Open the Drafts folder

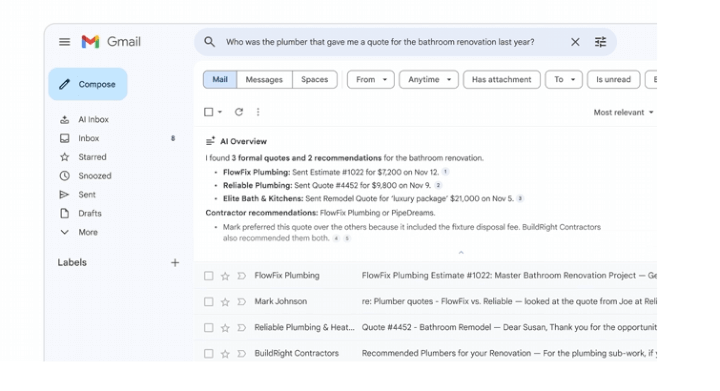coord(90,213)
